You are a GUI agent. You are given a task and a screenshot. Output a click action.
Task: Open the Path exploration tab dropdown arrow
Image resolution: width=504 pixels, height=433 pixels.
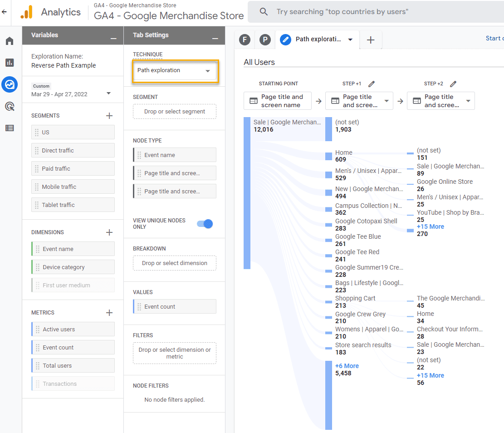pos(350,39)
